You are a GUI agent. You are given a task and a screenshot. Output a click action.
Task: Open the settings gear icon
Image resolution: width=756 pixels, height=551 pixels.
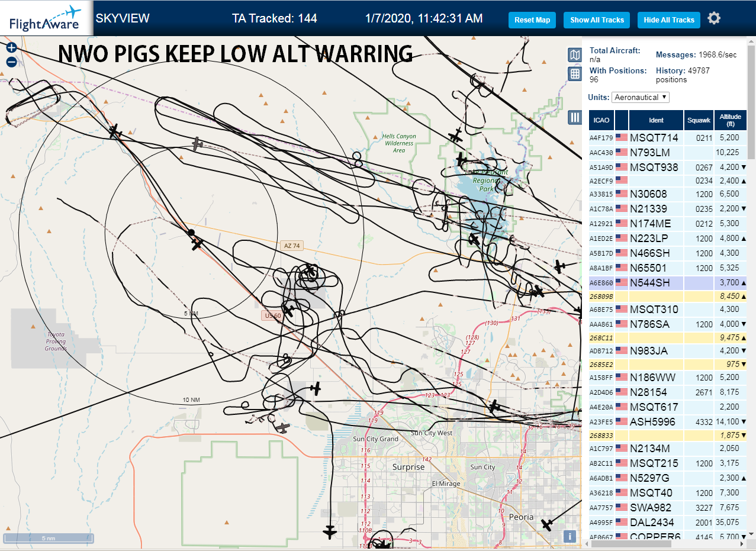point(714,18)
